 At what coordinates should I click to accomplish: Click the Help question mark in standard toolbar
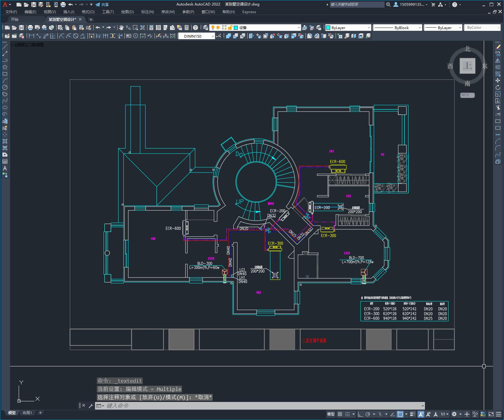point(195,28)
